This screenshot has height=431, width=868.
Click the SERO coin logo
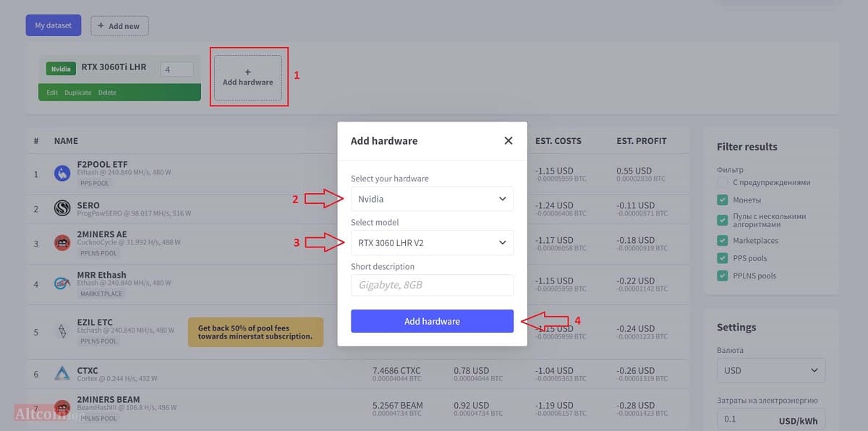point(62,208)
